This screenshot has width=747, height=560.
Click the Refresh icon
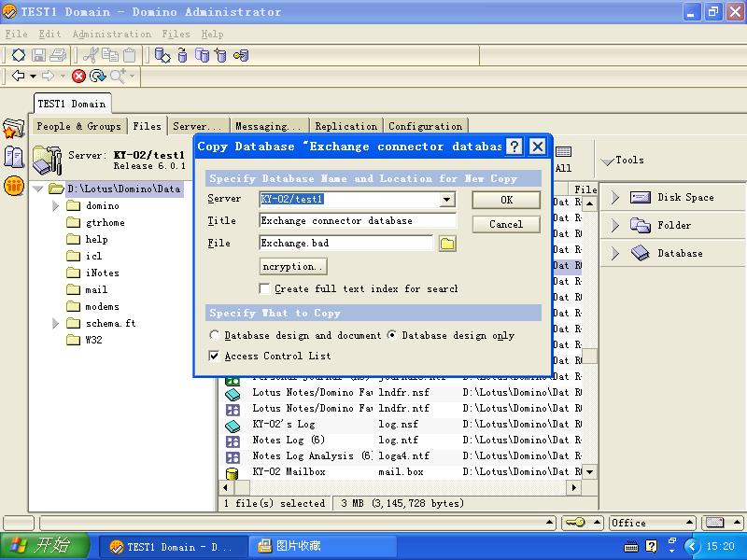coord(98,76)
